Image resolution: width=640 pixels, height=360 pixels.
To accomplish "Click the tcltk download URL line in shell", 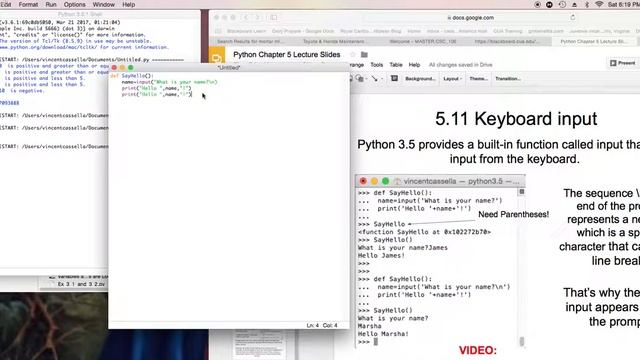I will pos(84,47).
